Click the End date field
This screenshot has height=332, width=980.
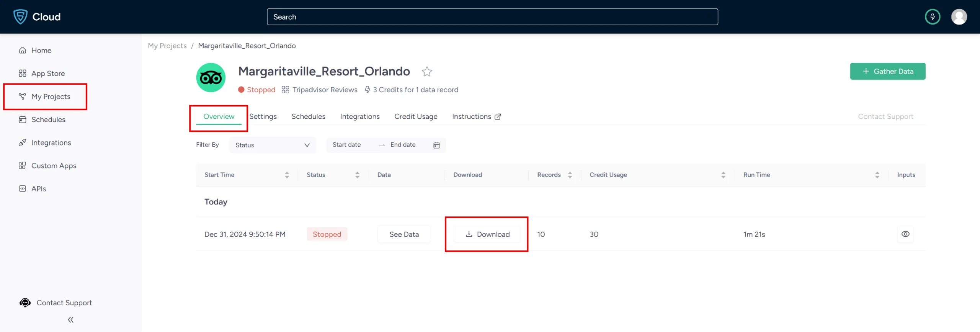403,145
